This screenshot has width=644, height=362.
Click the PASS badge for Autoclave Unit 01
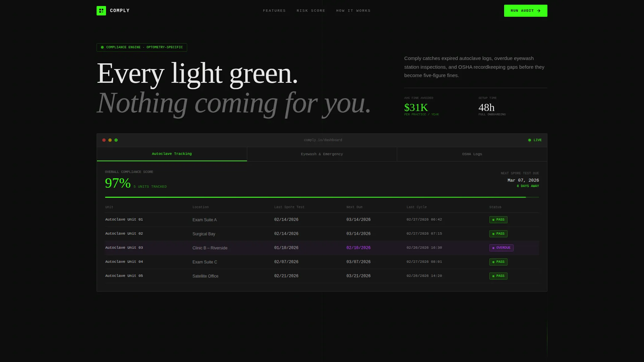498,220
